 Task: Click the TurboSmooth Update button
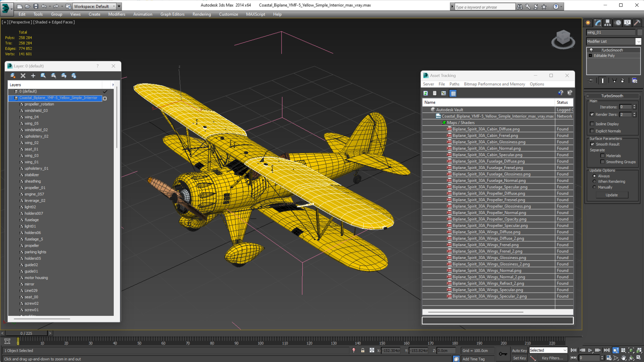point(611,195)
